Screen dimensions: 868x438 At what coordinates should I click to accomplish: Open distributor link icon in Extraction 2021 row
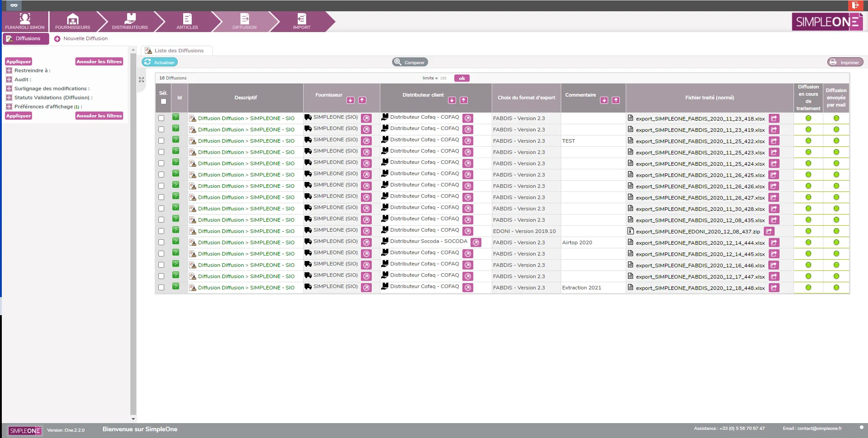(x=468, y=288)
